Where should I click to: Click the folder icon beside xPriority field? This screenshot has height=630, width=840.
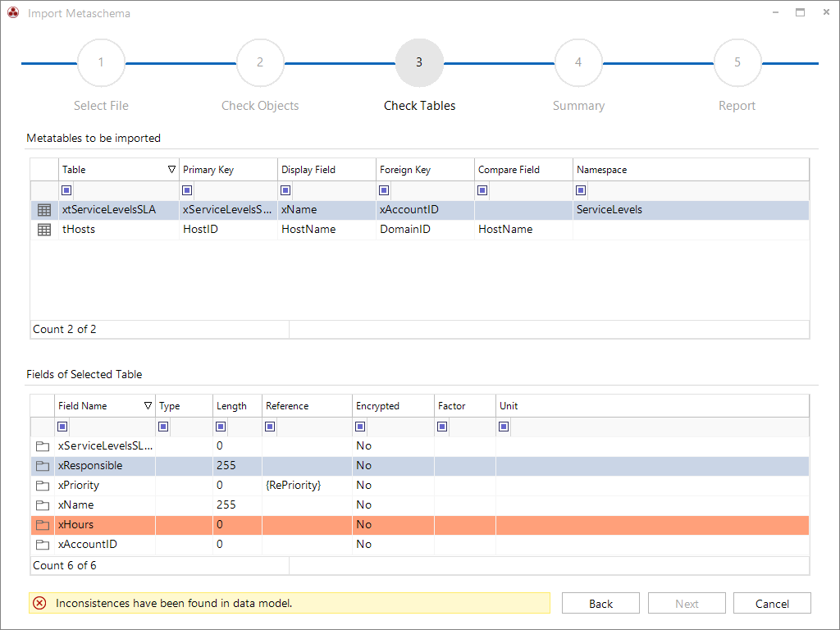pyautogui.click(x=43, y=486)
